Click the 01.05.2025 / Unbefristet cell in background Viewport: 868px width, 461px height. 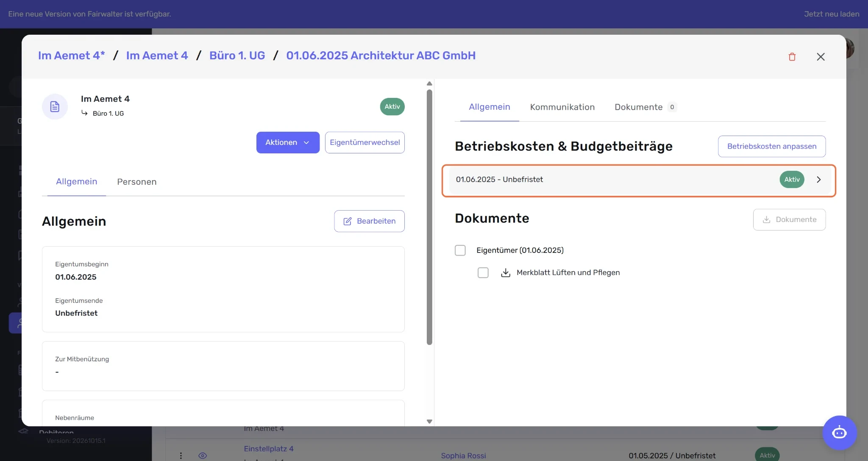672,455
